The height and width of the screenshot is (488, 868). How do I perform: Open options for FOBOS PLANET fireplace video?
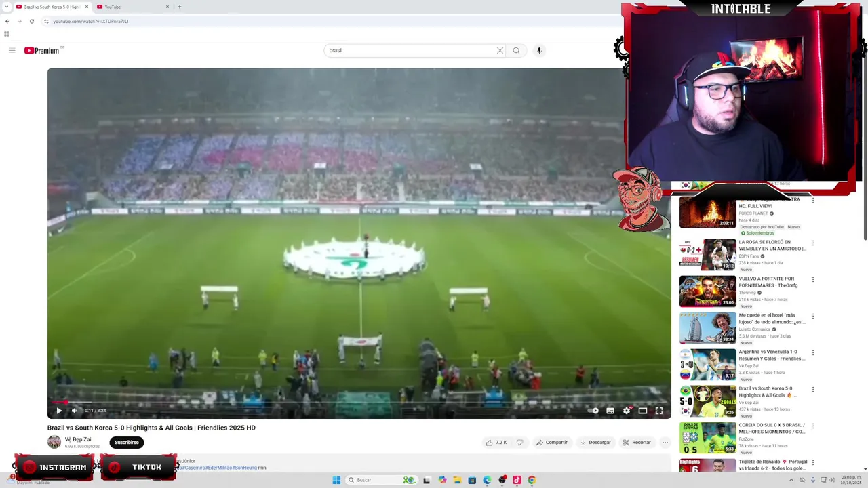click(x=813, y=201)
